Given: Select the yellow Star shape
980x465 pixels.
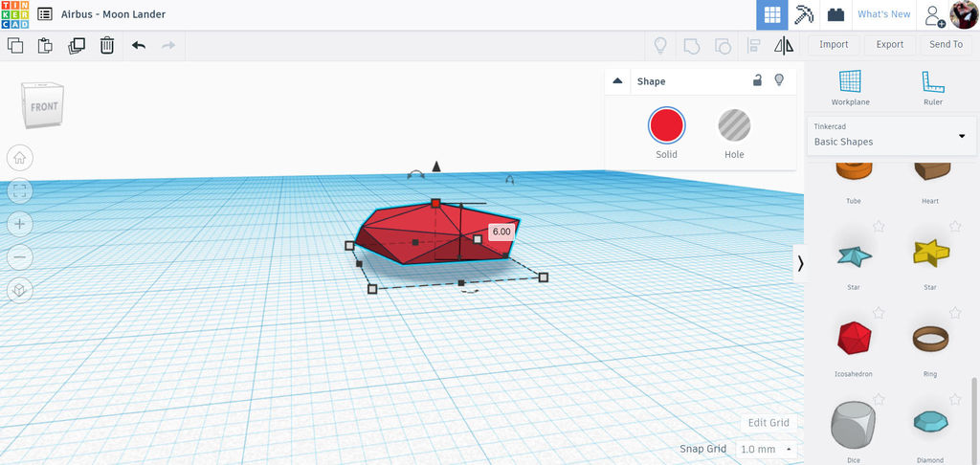Looking at the screenshot, I should 930,254.
